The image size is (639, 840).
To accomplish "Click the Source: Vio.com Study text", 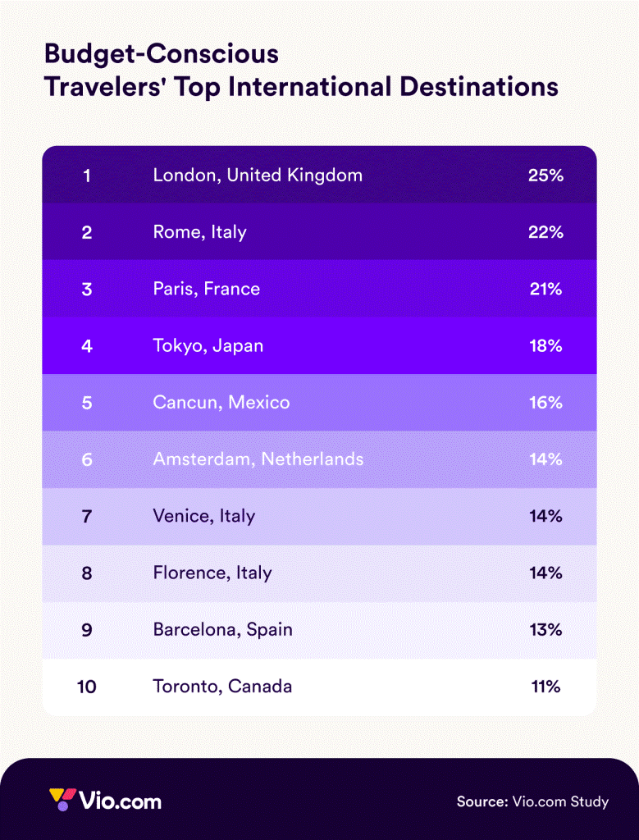I will pyautogui.click(x=532, y=801).
